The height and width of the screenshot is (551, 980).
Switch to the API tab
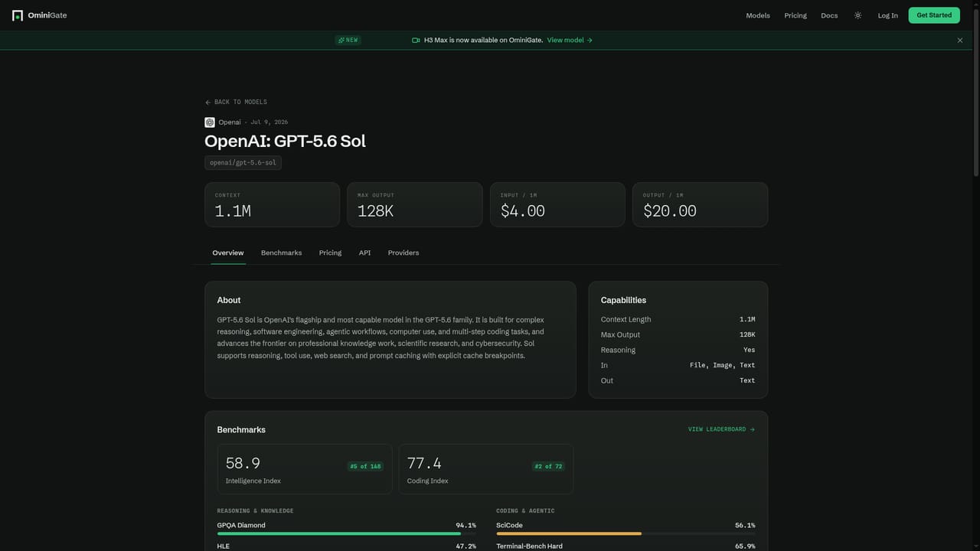coord(364,253)
